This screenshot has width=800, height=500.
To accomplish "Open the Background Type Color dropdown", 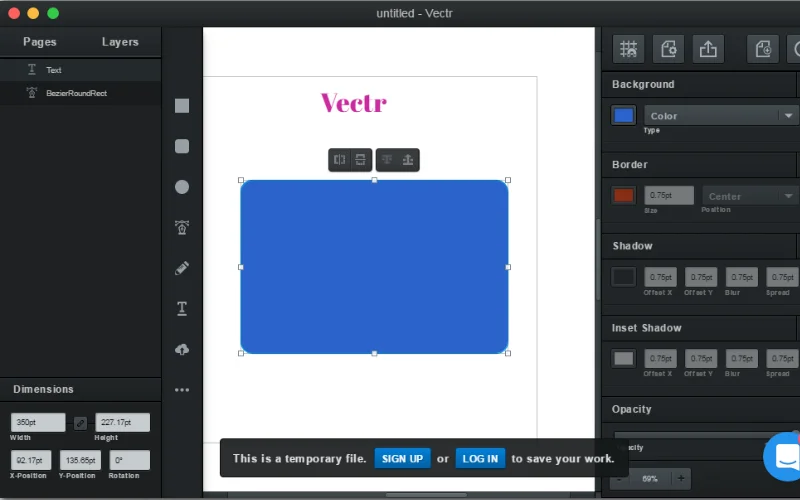I will tap(721, 116).
